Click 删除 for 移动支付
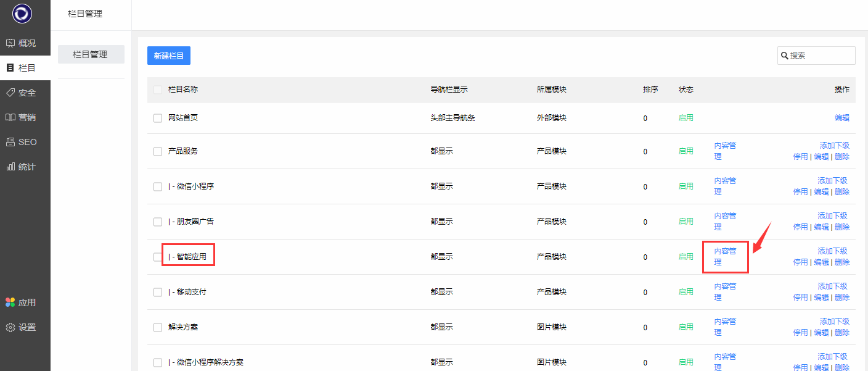Image resolution: width=868 pixels, height=371 pixels. point(842,298)
